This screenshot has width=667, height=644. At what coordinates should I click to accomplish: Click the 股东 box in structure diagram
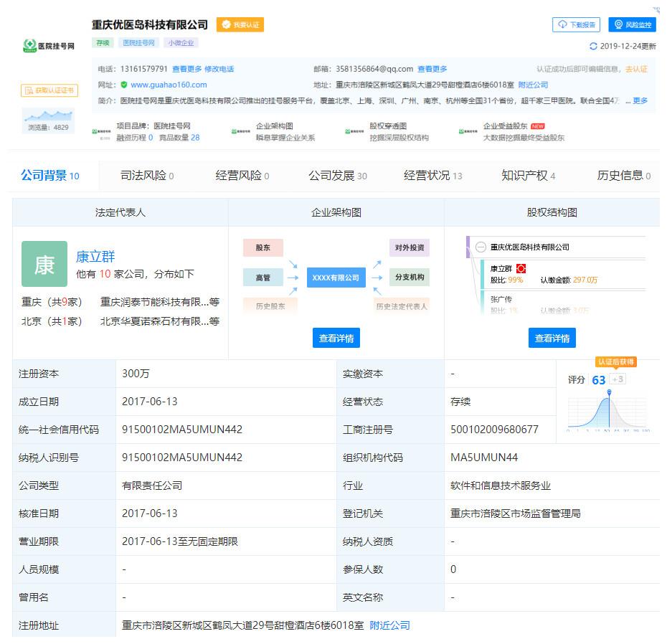click(263, 247)
